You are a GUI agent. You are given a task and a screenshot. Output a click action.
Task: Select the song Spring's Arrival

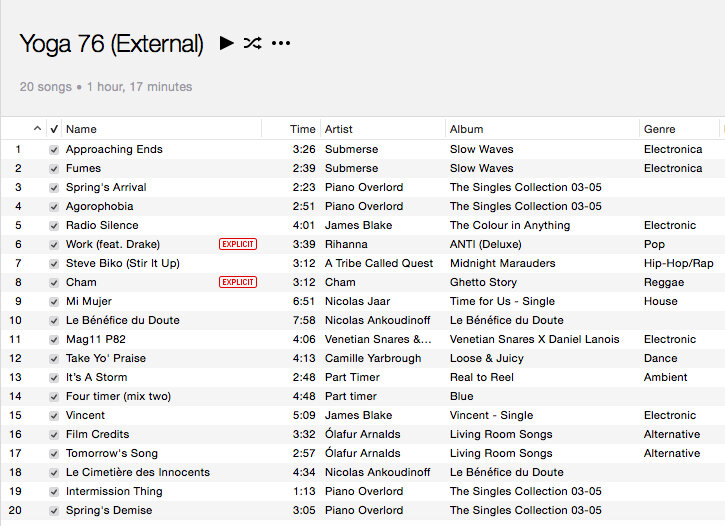[x=106, y=187]
